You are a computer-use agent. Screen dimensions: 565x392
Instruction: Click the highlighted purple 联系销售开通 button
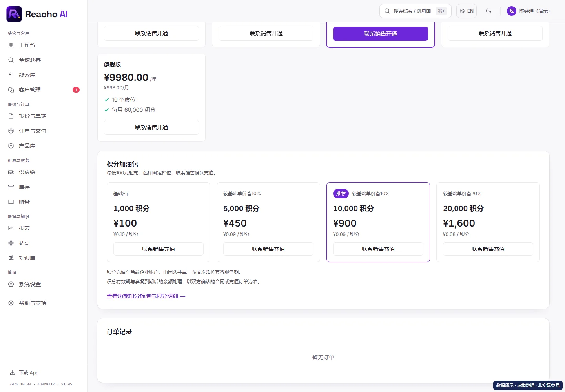point(381,34)
